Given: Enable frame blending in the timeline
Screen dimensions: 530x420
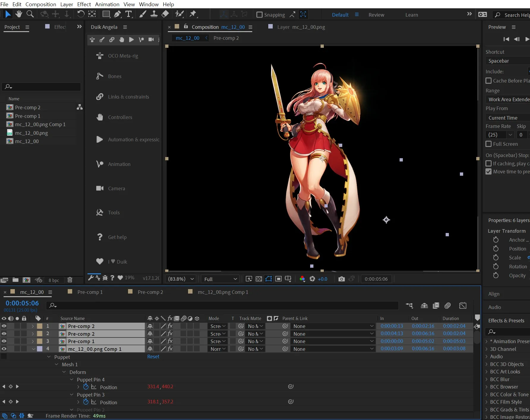Looking at the screenshot, I should (x=436, y=306).
